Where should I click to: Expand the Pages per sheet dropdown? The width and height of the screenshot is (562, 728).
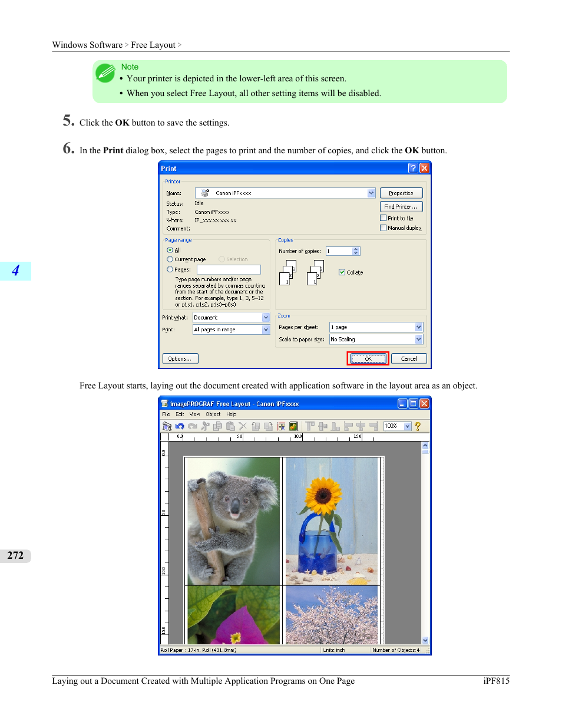(x=419, y=327)
